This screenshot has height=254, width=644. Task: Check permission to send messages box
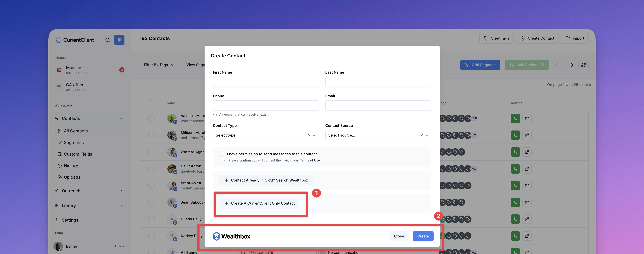(222, 154)
